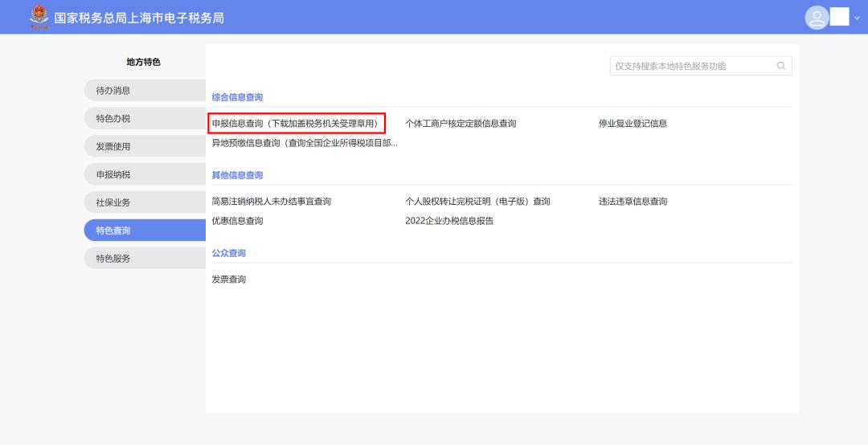Open 简易注销纳税人未办结事宜查询
Screen dimensions: 868x445
(271, 202)
